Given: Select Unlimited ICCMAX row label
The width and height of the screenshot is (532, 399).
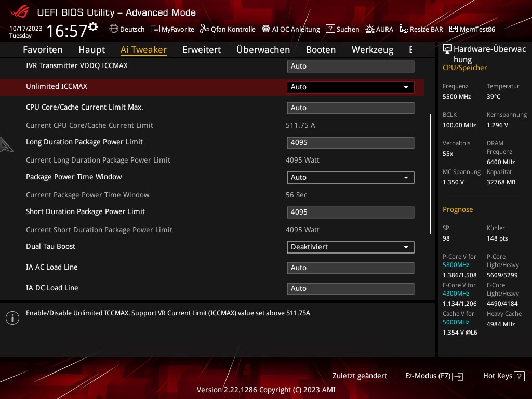Looking at the screenshot, I should [57, 87].
